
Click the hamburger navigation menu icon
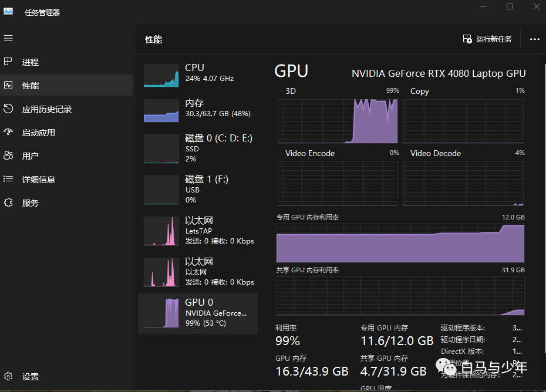(x=8, y=38)
